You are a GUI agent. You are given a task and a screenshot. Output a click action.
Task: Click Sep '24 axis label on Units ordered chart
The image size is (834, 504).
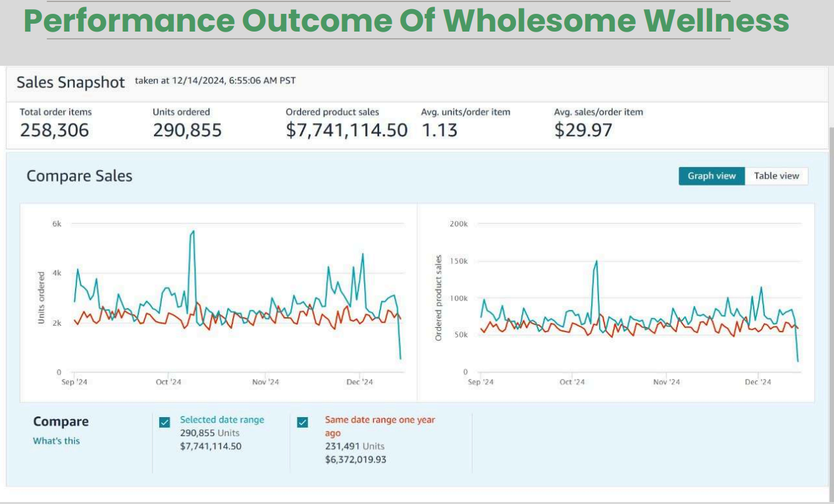[x=74, y=382]
